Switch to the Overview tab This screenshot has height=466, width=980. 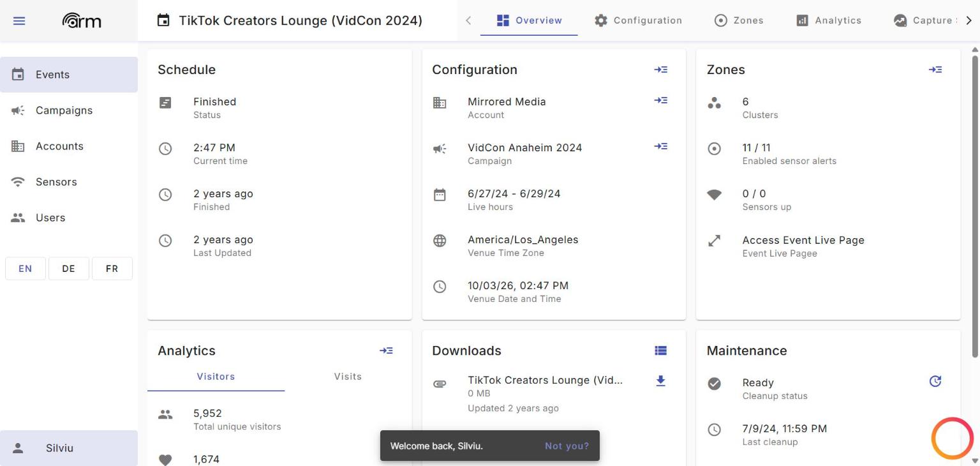tap(529, 20)
